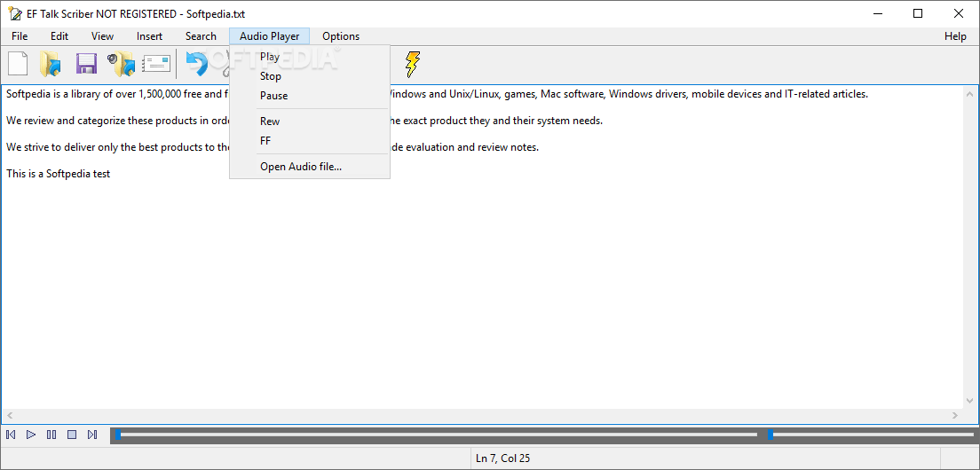980x470 pixels.
Task: Fast forward using the bottom skip-forward button
Action: [92, 435]
